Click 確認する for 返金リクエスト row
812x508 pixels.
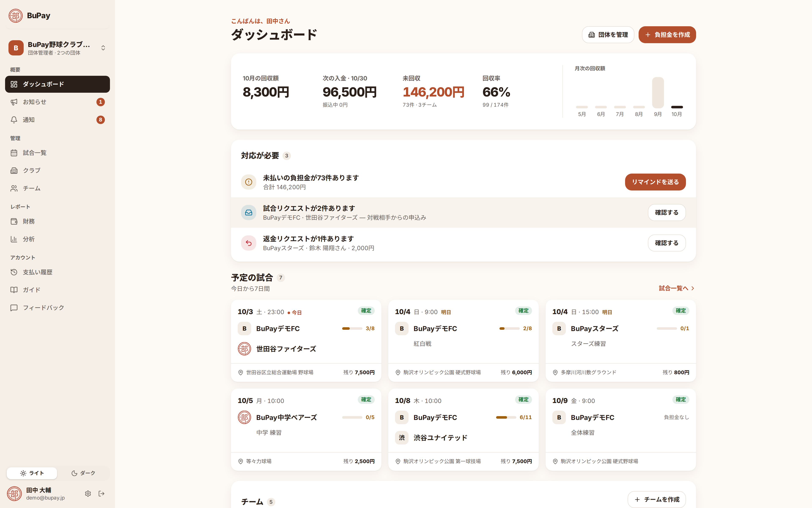(x=667, y=243)
